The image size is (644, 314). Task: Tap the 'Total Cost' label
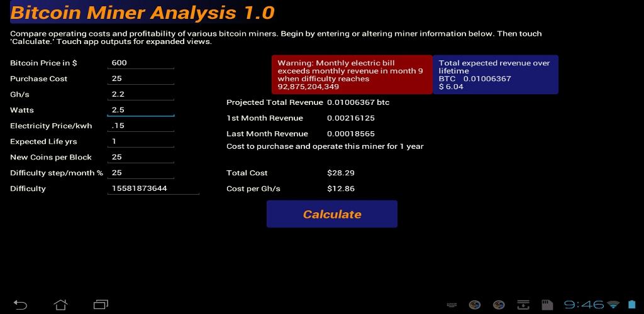click(x=247, y=173)
